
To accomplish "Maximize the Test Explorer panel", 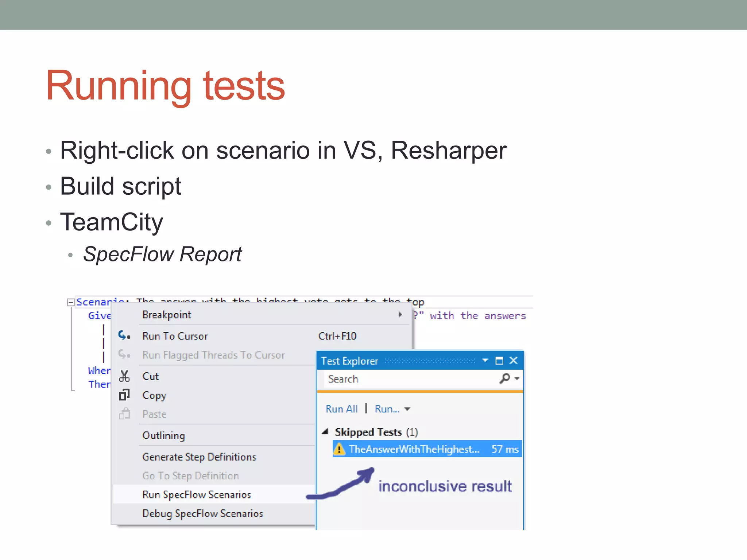I will pos(499,361).
